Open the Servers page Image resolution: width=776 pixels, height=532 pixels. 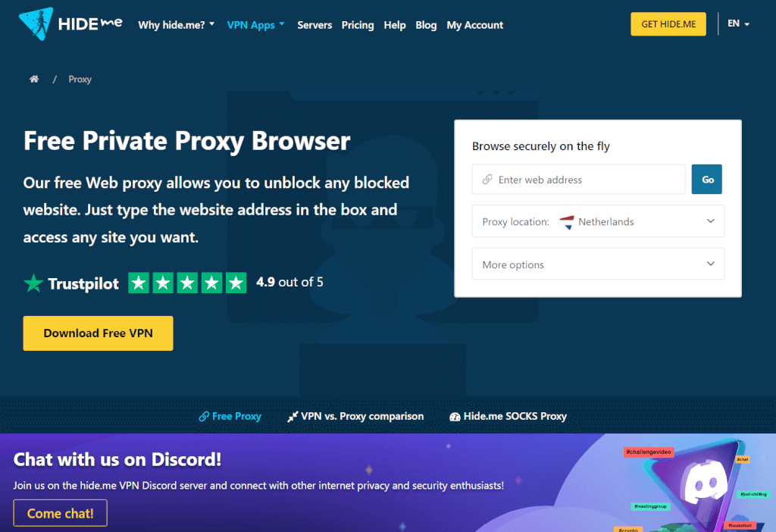coord(314,25)
